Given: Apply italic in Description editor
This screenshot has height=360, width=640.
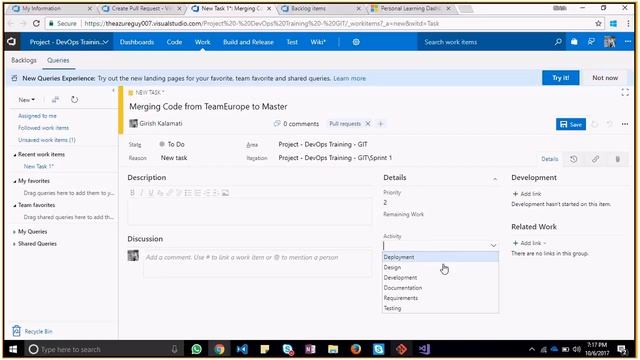Looking at the screenshot, I should click(x=142, y=193).
